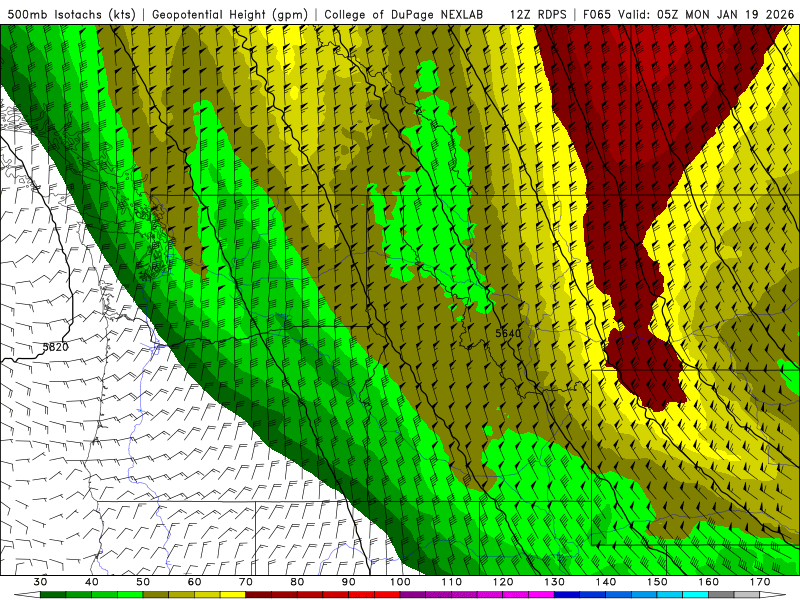
Task: Select the cyan swatch left of 160
Action: coord(695,595)
